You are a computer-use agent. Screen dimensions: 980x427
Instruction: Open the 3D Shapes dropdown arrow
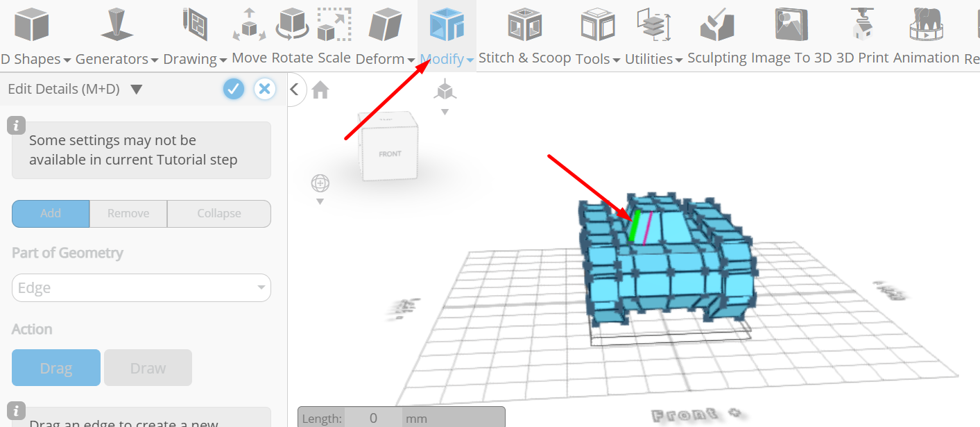(x=67, y=60)
